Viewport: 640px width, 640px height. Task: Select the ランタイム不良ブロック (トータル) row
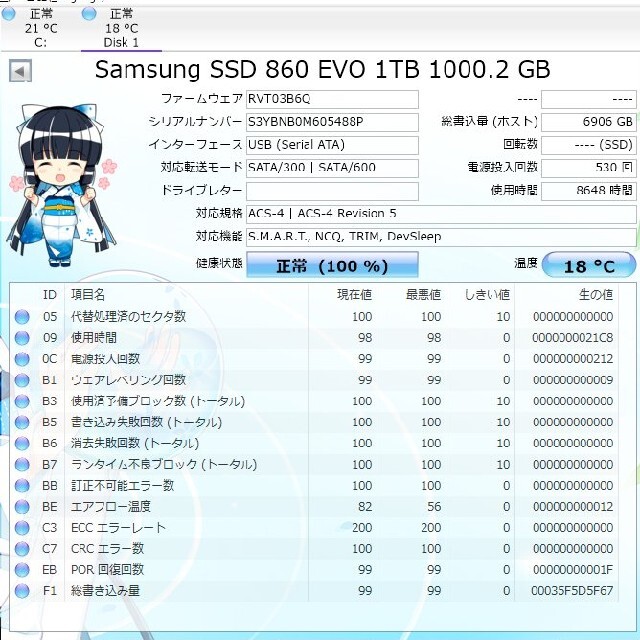(164, 464)
